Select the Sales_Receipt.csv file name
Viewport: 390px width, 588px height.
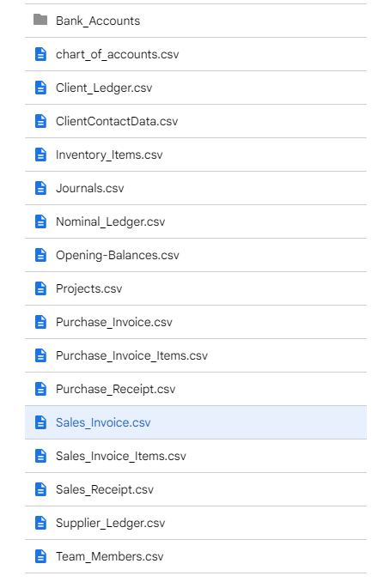tap(105, 490)
